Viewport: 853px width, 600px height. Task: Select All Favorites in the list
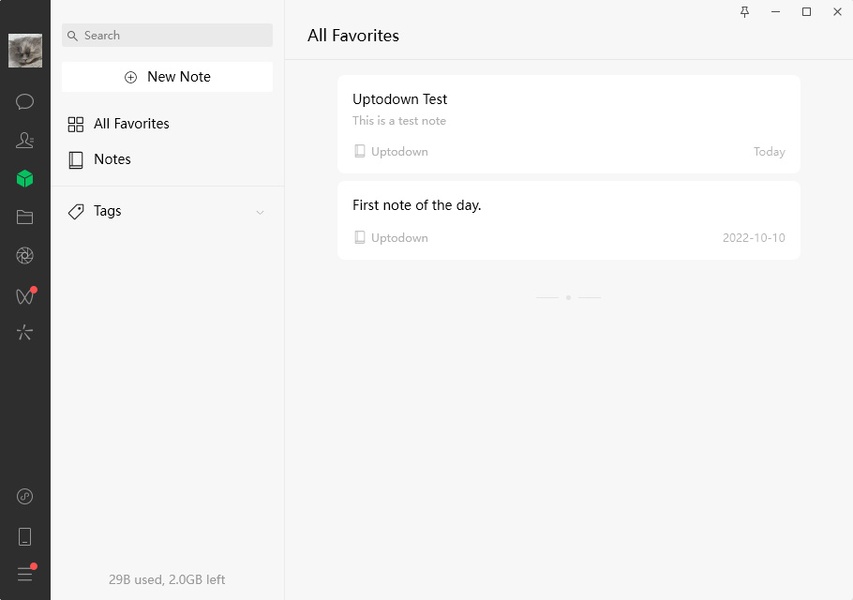(131, 124)
